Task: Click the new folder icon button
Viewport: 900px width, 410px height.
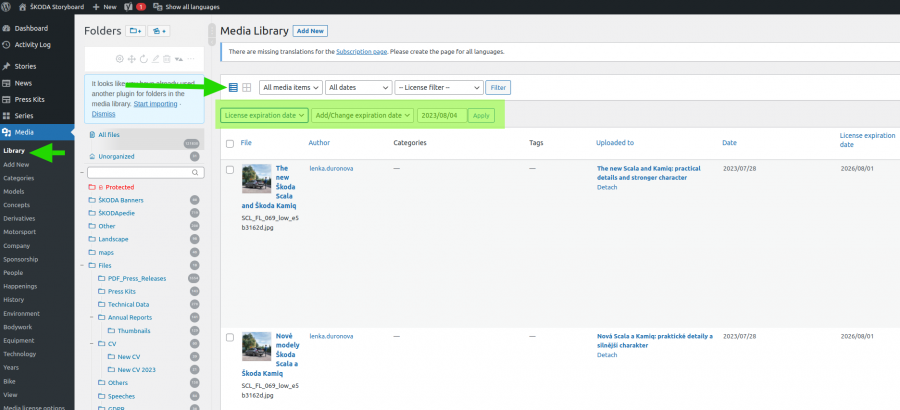Action: [135, 31]
